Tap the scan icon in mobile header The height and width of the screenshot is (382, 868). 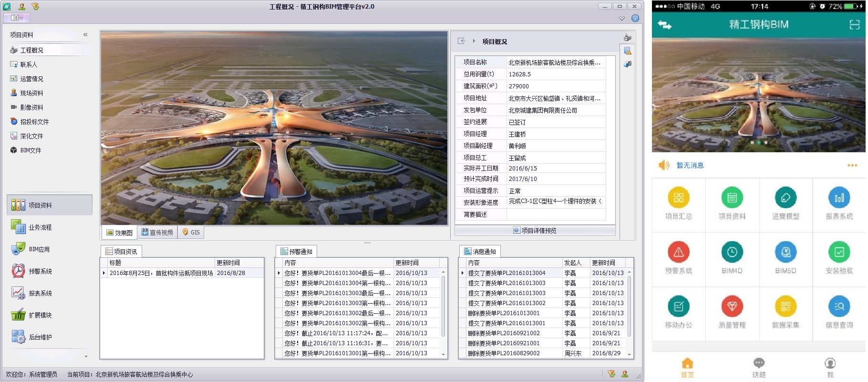(855, 25)
